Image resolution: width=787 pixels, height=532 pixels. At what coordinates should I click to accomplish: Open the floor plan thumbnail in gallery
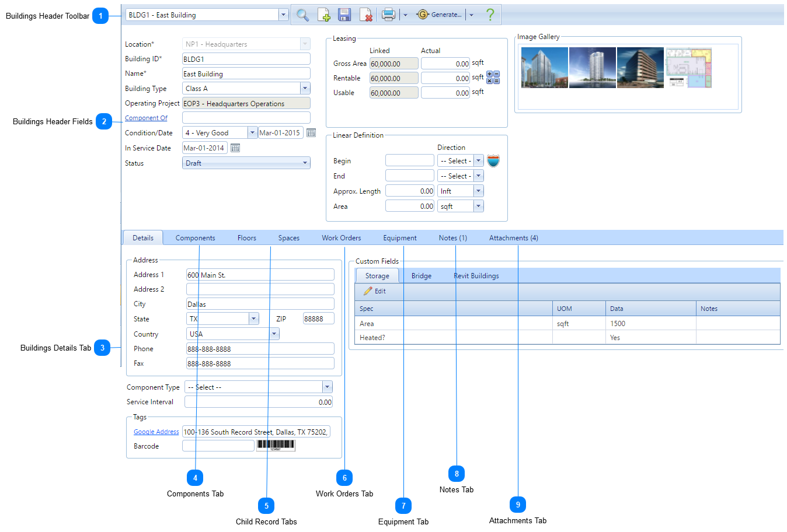(x=688, y=68)
